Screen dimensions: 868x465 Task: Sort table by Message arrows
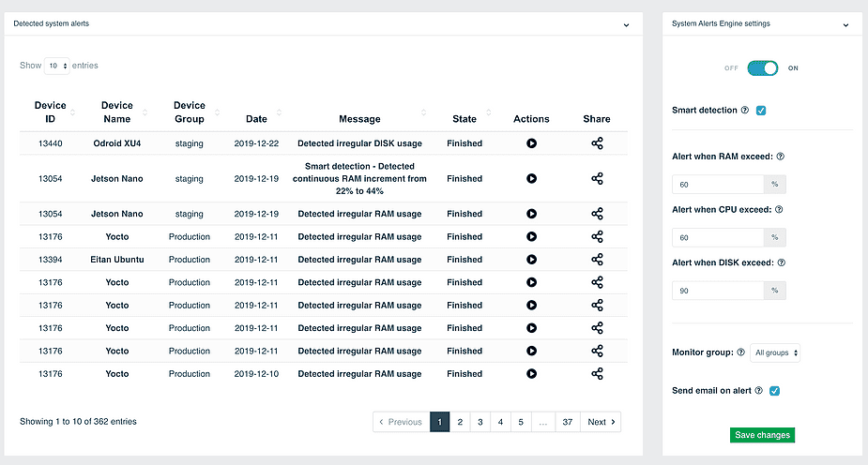pyautogui.click(x=423, y=112)
